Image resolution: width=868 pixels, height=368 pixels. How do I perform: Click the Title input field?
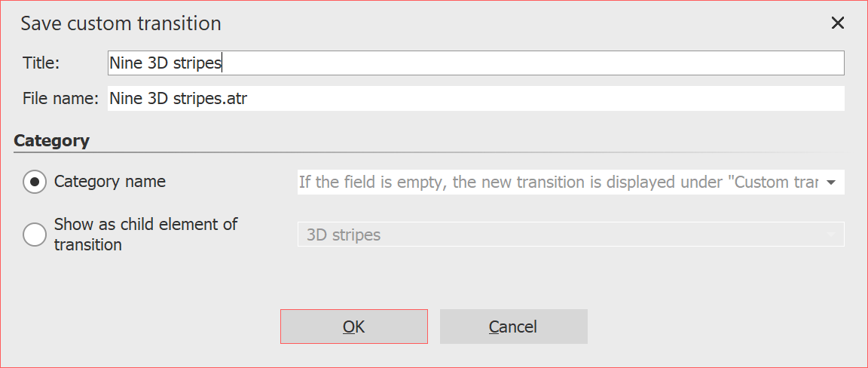(475, 63)
